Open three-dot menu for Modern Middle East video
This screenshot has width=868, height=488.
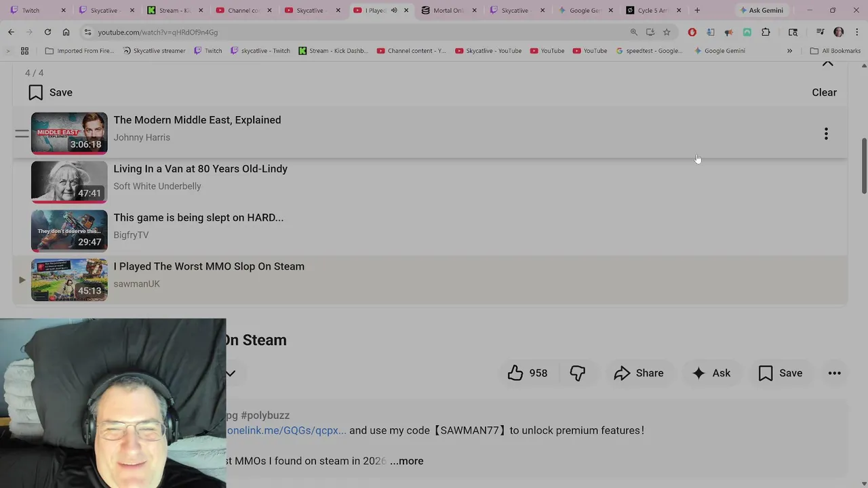(826, 134)
